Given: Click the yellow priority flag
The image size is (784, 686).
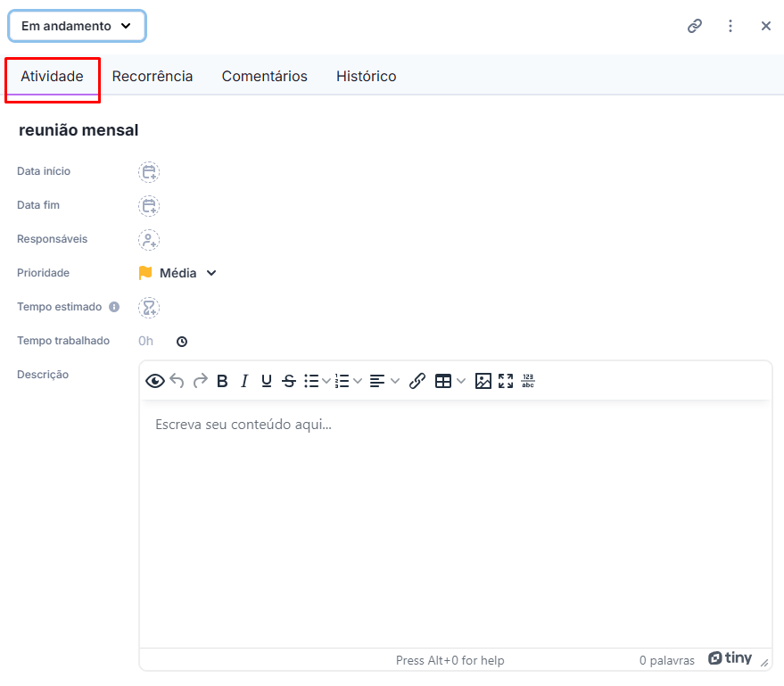Looking at the screenshot, I should point(145,273).
